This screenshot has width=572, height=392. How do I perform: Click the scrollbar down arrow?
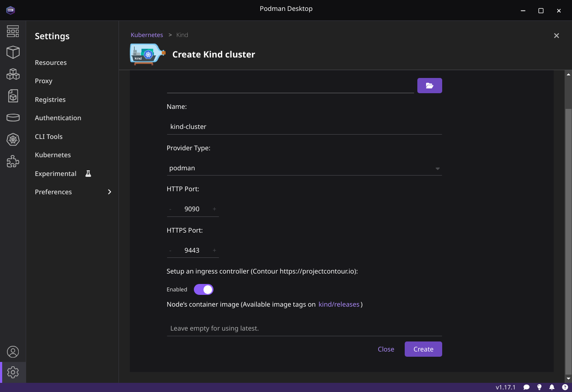(568, 379)
